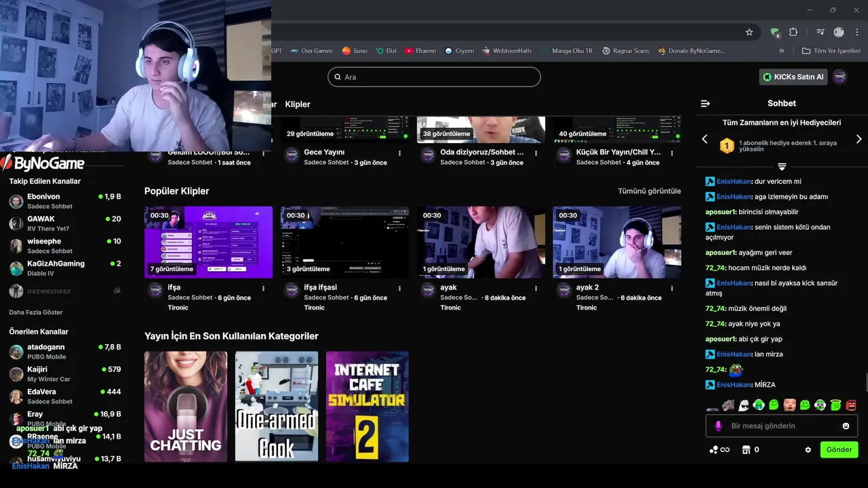Open the offline nazweznasz channel
The width and height of the screenshot is (868, 488).
pyautogui.click(x=65, y=291)
